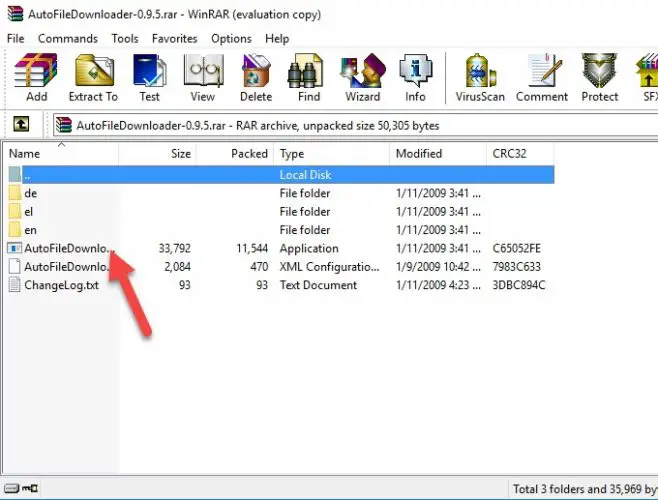The height and width of the screenshot is (500, 658).
Task: Click packed value 470
Action: [259, 267]
